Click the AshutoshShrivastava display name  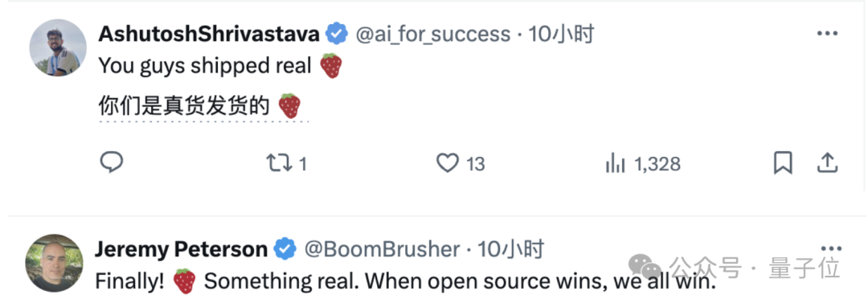[209, 35]
